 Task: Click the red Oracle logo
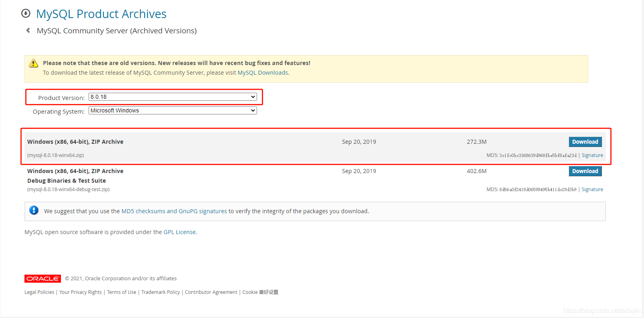pos(43,279)
